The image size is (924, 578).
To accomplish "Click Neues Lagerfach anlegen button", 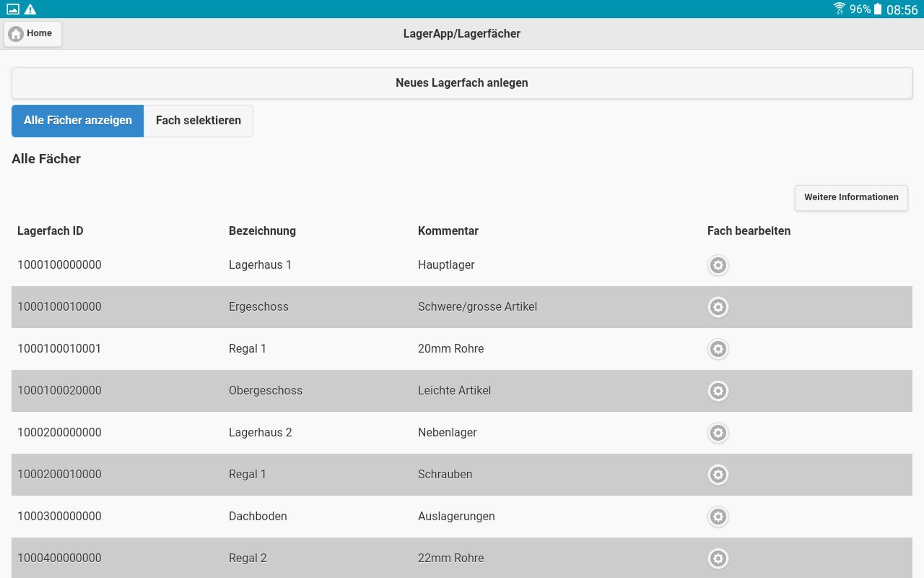I will click(462, 83).
